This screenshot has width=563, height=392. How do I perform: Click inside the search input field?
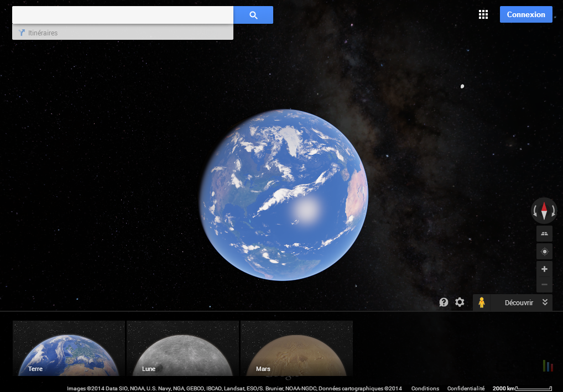(x=122, y=15)
